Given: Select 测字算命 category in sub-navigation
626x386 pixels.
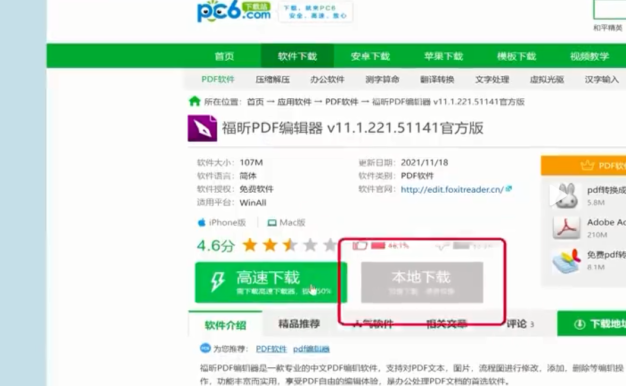Looking at the screenshot, I should (382, 79).
